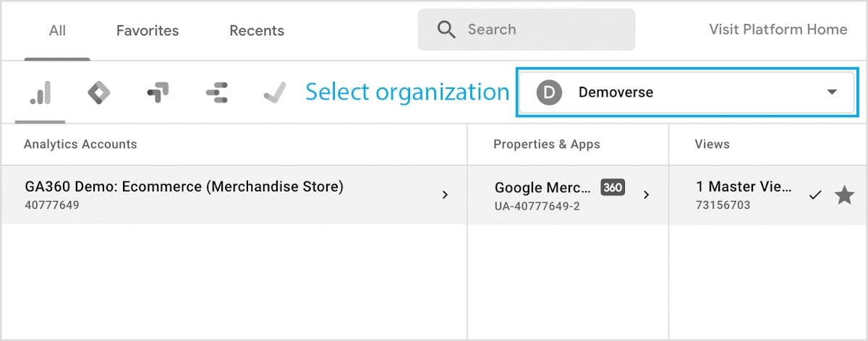This screenshot has width=868, height=341.
Task: Click the Views column header
Action: (x=712, y=144)
